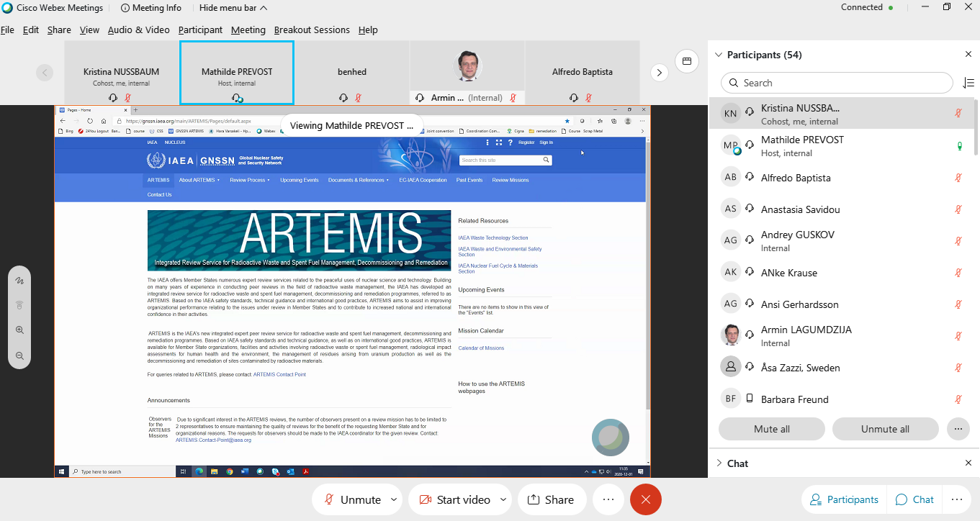Open more meeting controls ellipsis
The height and width of the screenshot is (521, 980).
tap(608, 499)
